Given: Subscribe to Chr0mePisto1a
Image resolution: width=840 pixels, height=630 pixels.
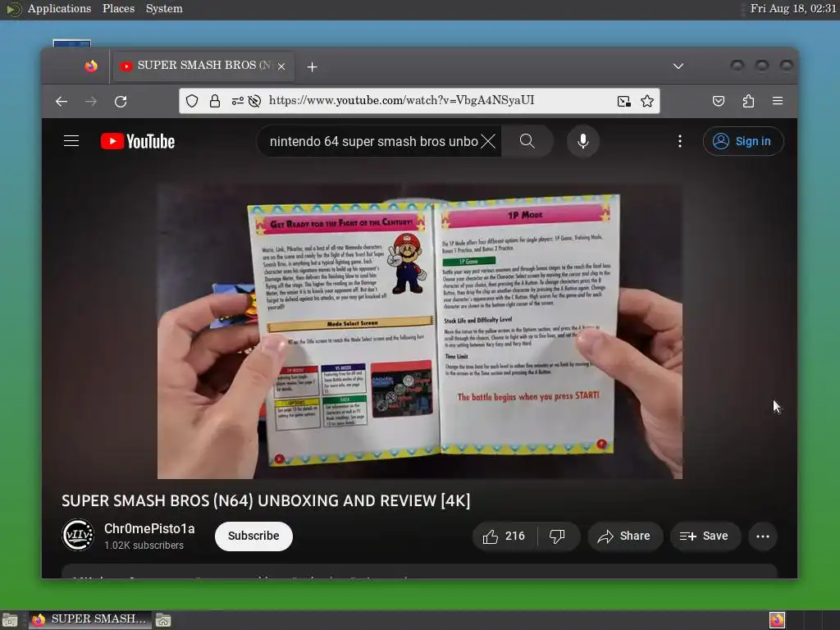Looking at the screenshot, I should tap(253, 536).
